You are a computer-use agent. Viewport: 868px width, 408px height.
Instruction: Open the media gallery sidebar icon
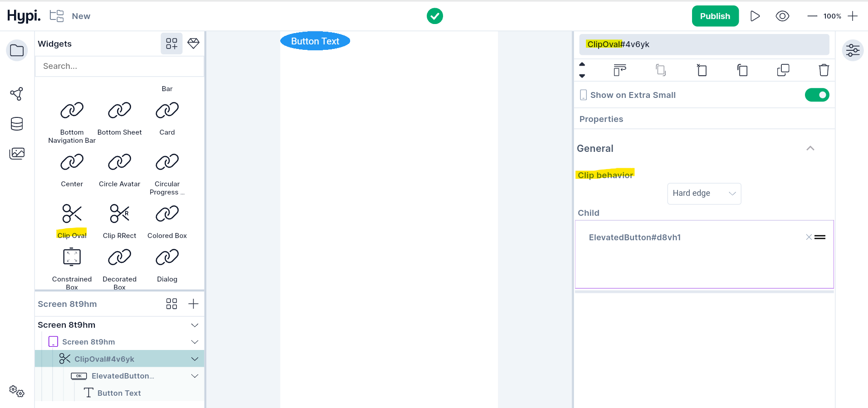pos(17,154)
